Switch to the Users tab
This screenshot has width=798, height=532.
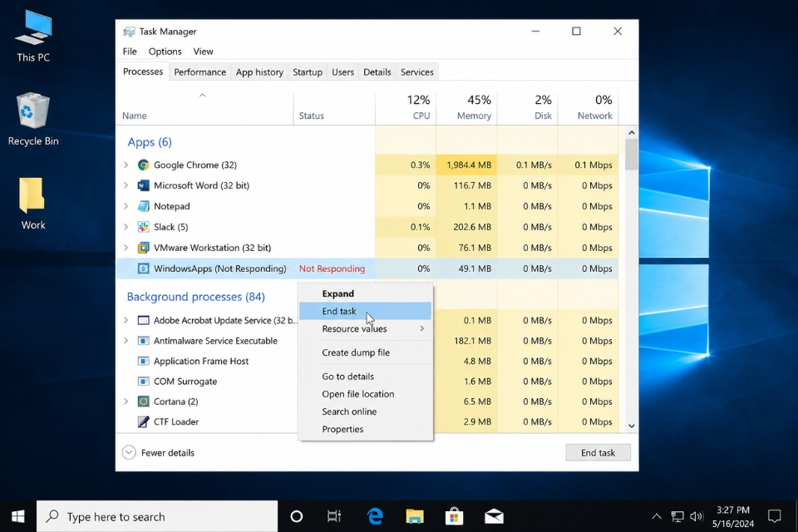pos(342,72)
